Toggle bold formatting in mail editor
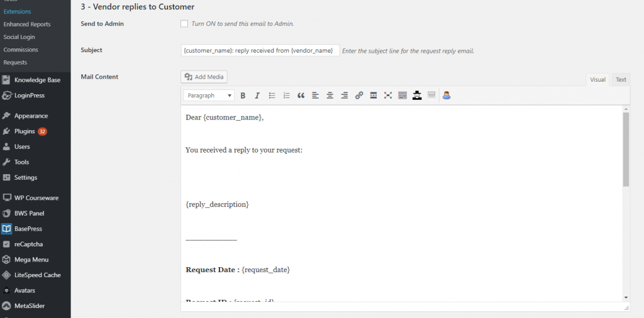Image resolution: width=644 pixels, height=318 pixels. pyautogui.click(x=243, y=96)
